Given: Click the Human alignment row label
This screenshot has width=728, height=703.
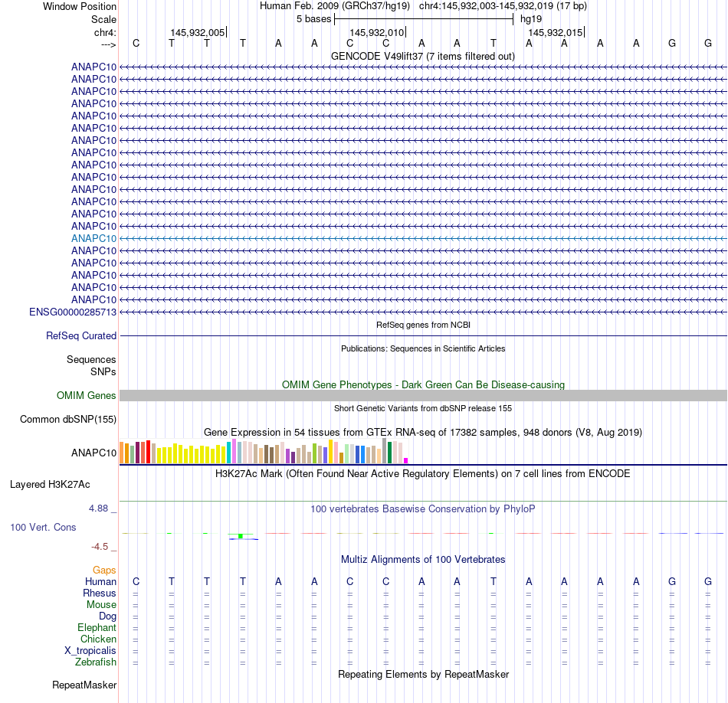Looking at the screenshot, I should click(100, 582).
